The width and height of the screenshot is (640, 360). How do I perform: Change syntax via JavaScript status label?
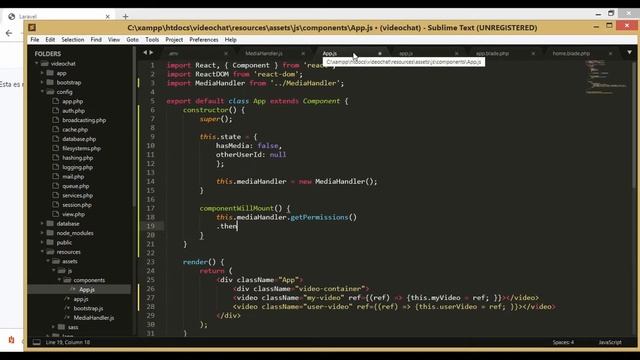tap(610, 342)
